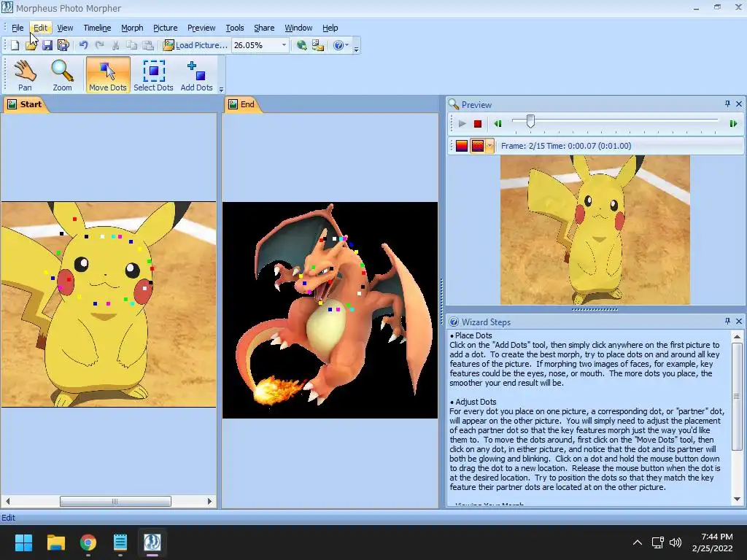Open the Share menu
This screenshot has height=560, width=747.
pos(264,28)
